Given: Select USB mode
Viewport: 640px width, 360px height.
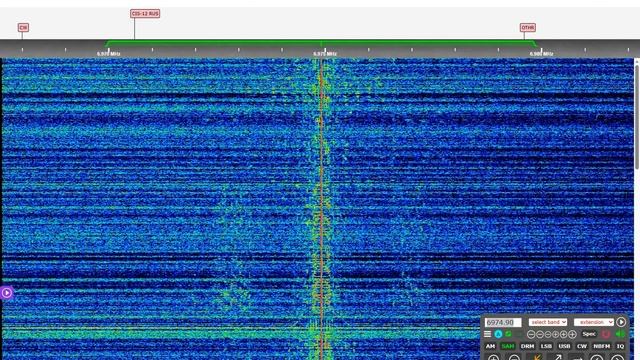Looking at the screenshot, I should point(564,346).
